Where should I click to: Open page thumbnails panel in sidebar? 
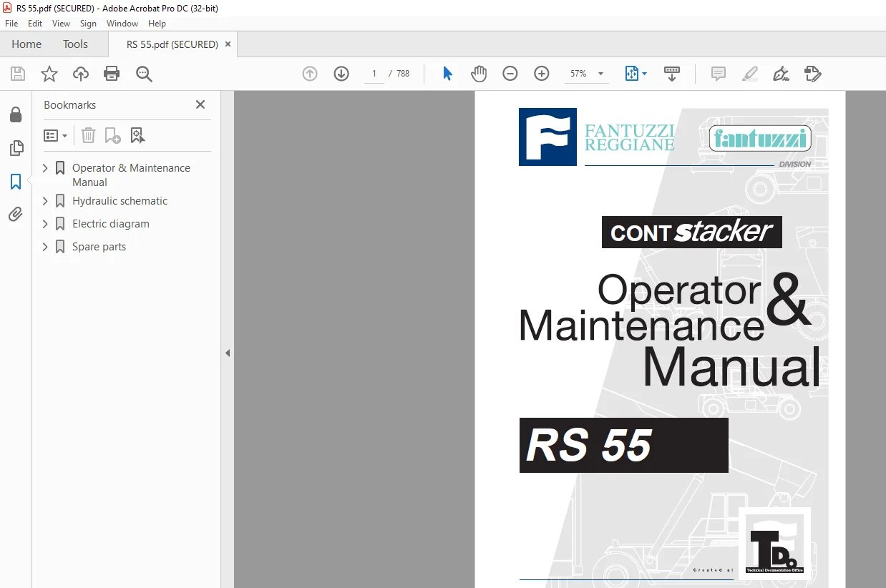[x=16, y=148]
